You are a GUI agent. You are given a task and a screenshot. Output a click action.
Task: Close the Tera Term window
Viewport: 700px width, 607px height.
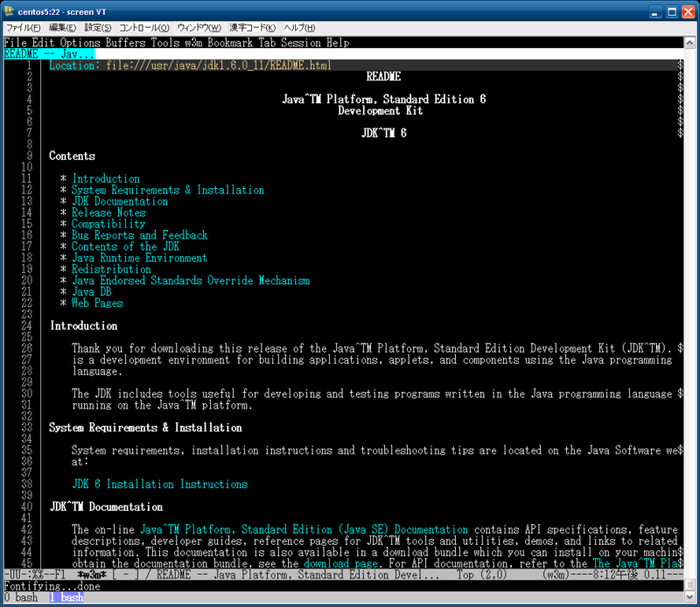pyautogui.click(x=688, y=12)
